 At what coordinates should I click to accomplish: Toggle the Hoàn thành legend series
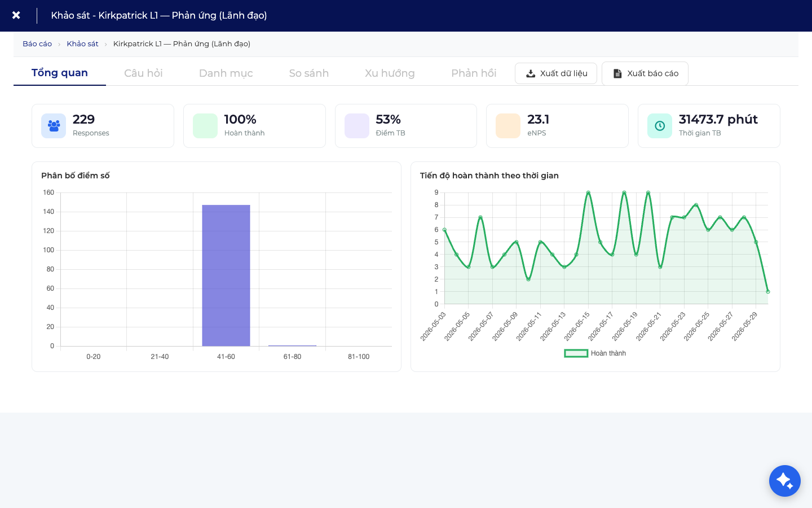pyautogui.click(x=595, y=353)
